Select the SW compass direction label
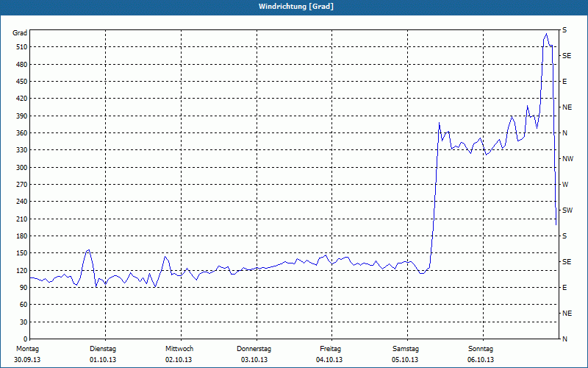This screenshot has width=588, height=368. 567,210
